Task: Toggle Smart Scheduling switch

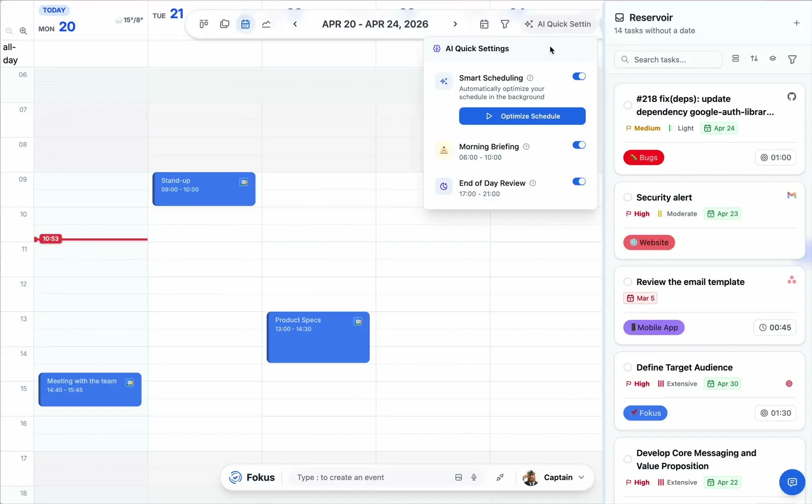Action: click(x=579, y=77)
